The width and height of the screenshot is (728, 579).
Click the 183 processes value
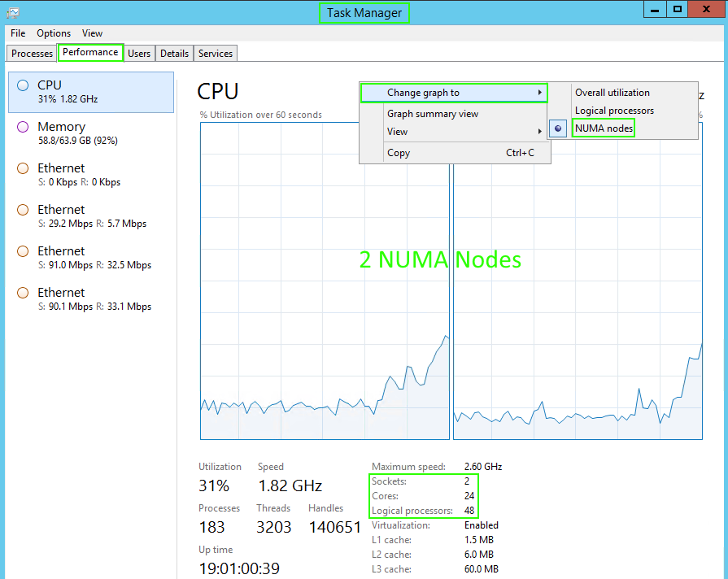pyautogui.click(x=211, y=528)
